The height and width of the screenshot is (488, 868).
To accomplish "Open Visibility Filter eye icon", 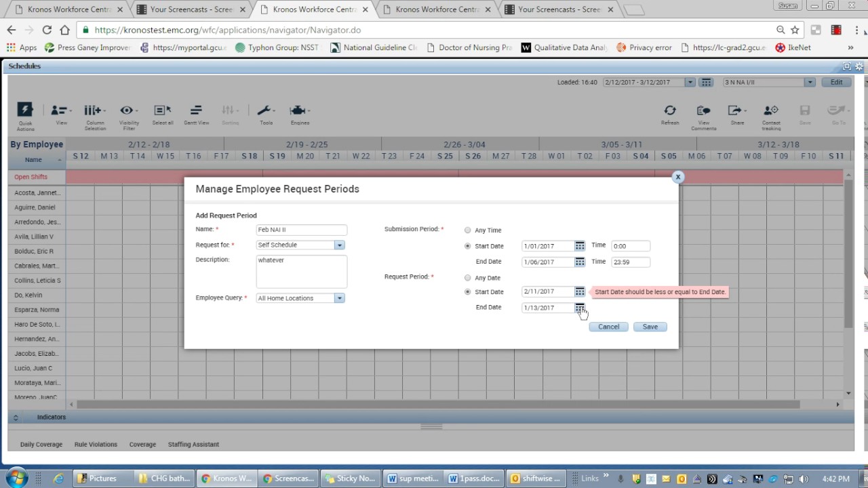I will [x=128, y=110].
